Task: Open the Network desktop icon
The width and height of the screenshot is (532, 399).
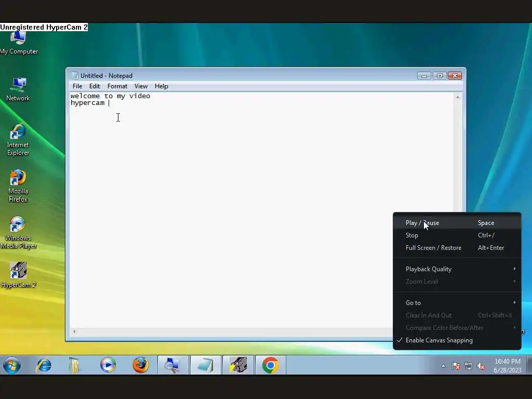Action: click(18, 89)
